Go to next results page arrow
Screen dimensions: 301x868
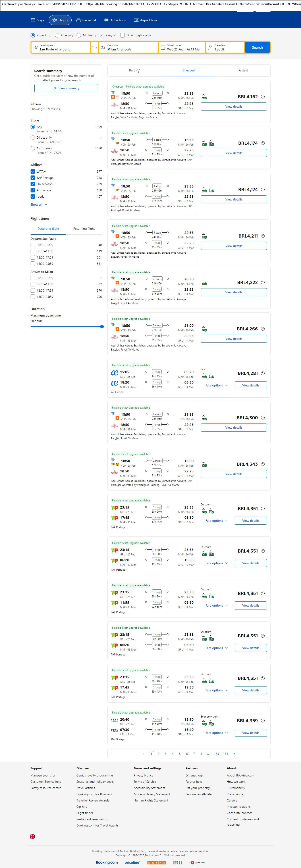click(x=234, y=753)
